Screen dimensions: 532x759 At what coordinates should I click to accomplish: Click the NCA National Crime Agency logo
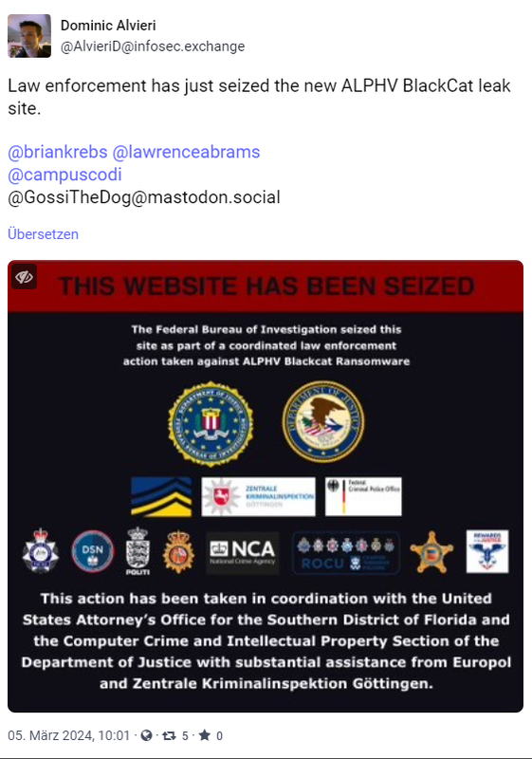tap(243, 553)
